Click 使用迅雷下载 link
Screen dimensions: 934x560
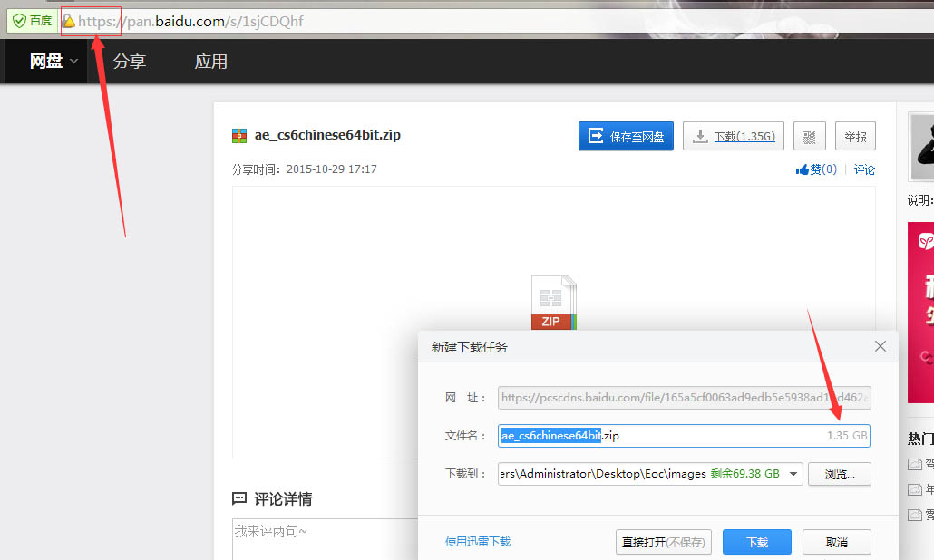(x=478, y=542)
